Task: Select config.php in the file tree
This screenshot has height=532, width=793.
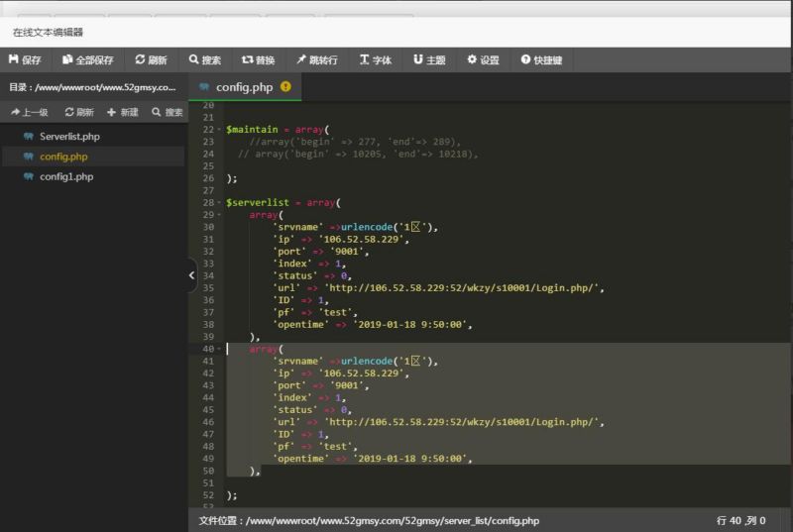Action: tap(63, 157)
